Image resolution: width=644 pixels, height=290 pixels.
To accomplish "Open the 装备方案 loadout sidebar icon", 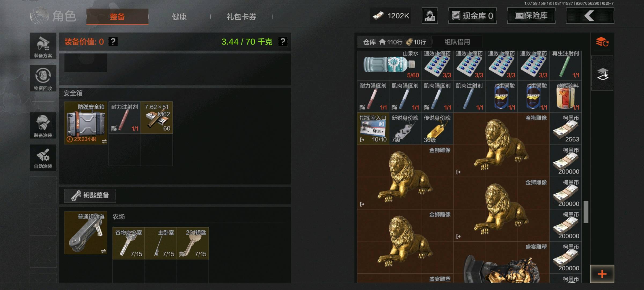I will [43, 46].
